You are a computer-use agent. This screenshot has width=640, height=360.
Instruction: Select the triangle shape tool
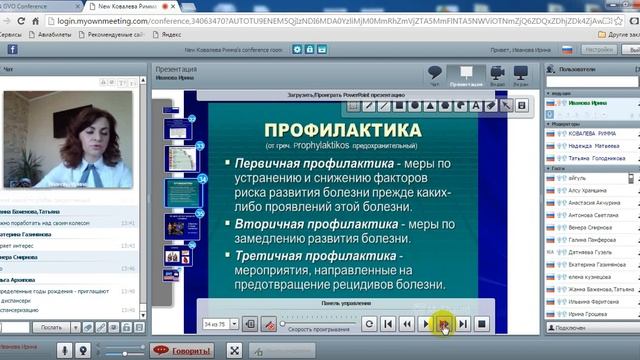(430, 106)
